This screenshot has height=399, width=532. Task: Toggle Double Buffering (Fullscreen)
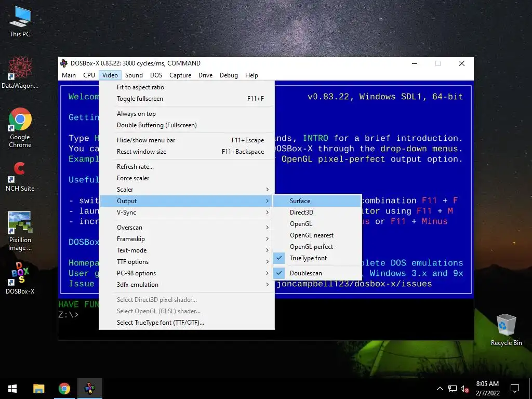187,125
